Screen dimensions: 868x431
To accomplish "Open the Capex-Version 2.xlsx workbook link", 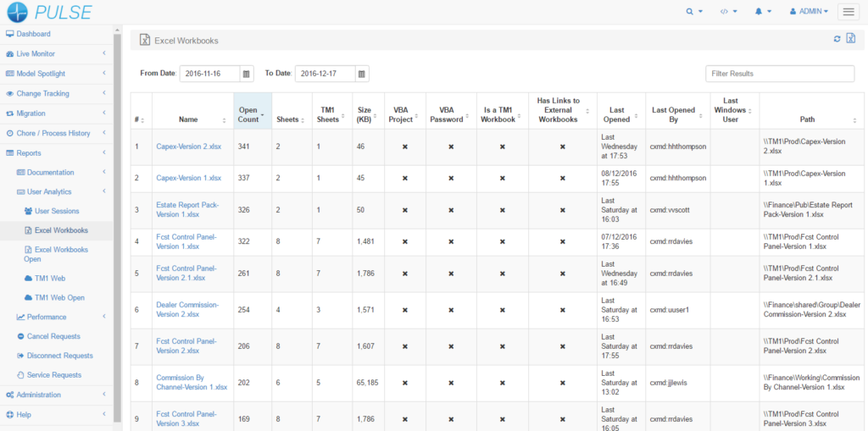I will click(x=188, y=146).
